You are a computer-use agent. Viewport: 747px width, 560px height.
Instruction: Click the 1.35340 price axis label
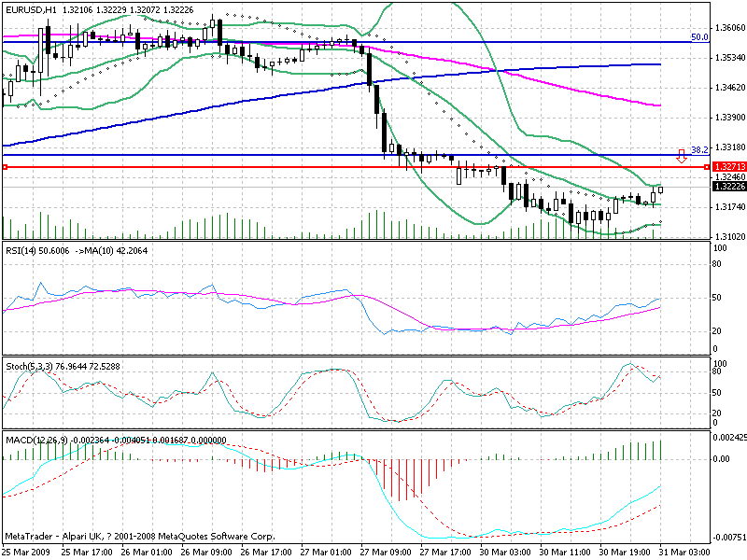pyautogui.click(x=730, y=58)
